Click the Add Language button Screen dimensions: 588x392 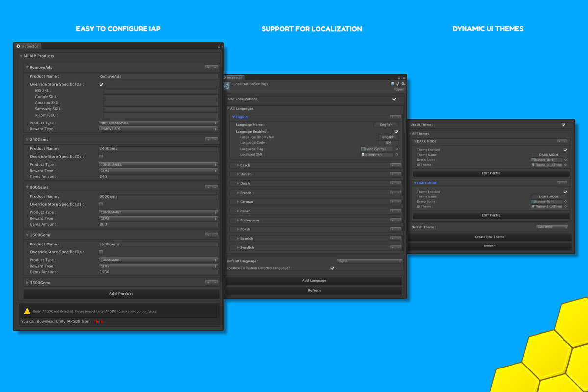314,280
